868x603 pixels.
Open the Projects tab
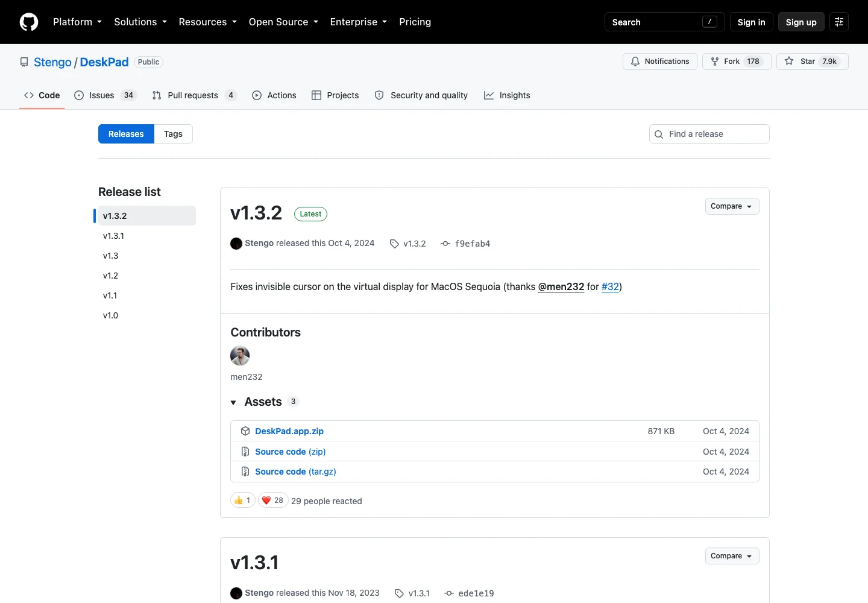(x=335, y=95)
